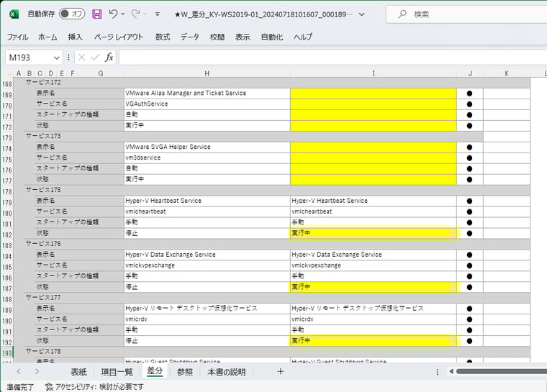Expand the file name dropdown chevron
The width and height of the screenshot is (547, 392).
362,14
